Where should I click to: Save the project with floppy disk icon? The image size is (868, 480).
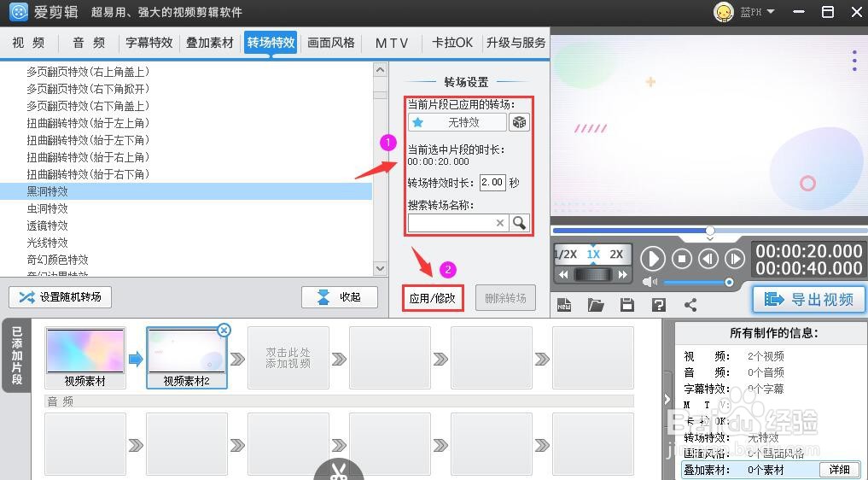tap(626, 304)
